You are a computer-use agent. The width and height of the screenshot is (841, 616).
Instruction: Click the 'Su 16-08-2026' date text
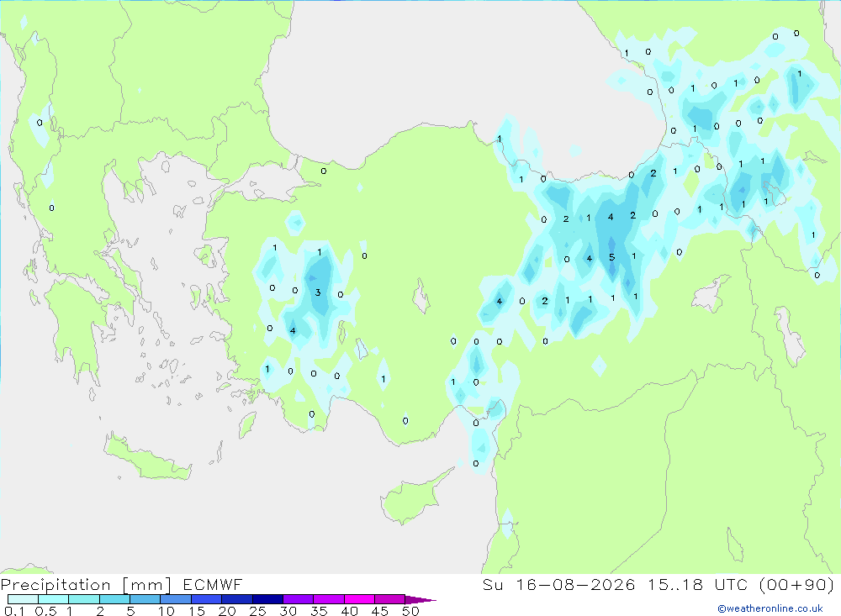[558, 584]
